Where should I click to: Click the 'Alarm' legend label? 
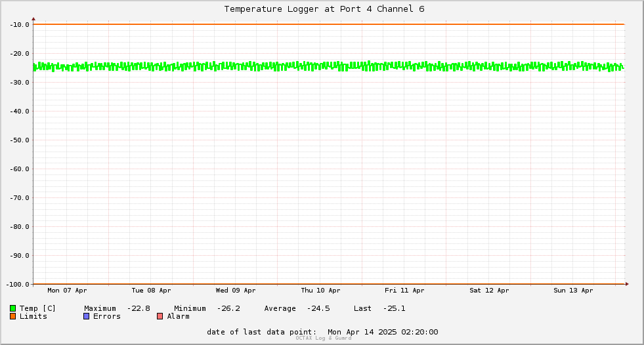179,316
